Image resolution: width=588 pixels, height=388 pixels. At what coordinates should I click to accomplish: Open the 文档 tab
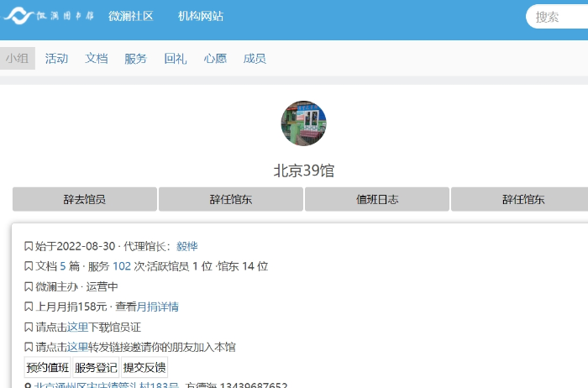pos(97,58)
